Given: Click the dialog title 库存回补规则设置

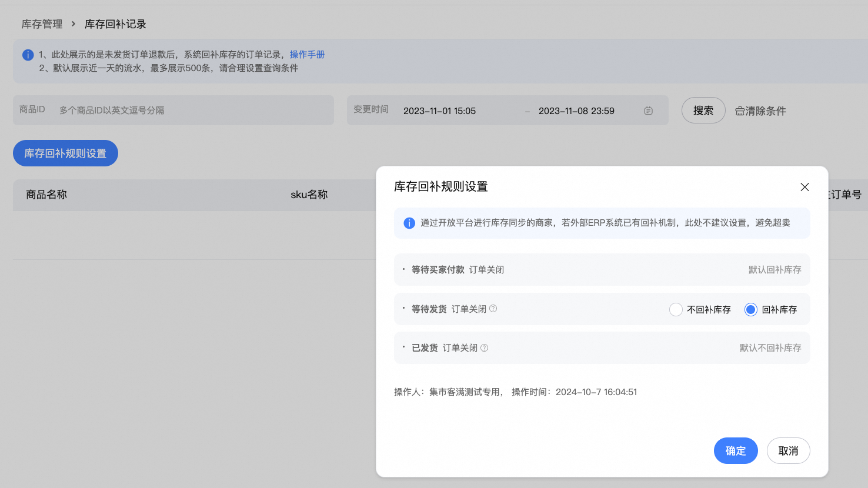Looking at the screenshot, I should tap(441, 187).
